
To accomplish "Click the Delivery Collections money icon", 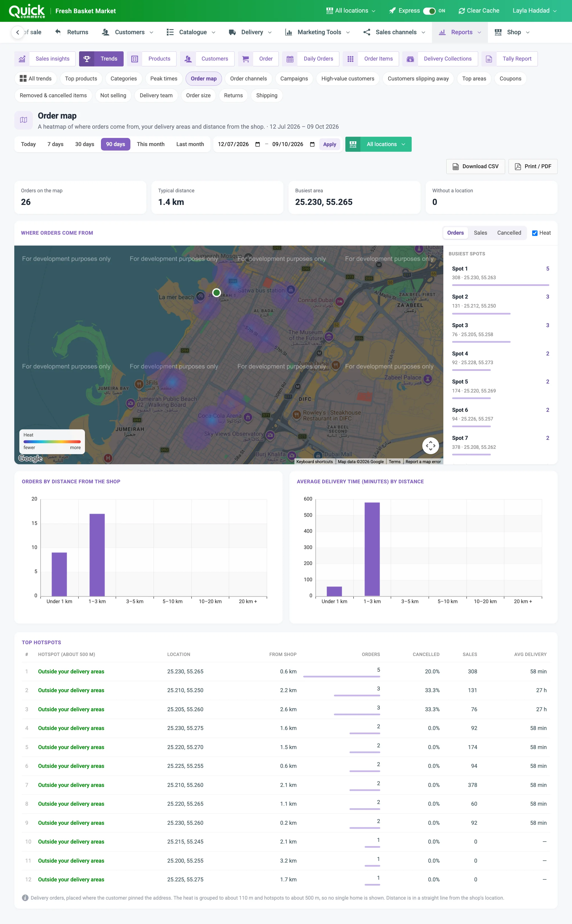I will click(x=410, y=59).
